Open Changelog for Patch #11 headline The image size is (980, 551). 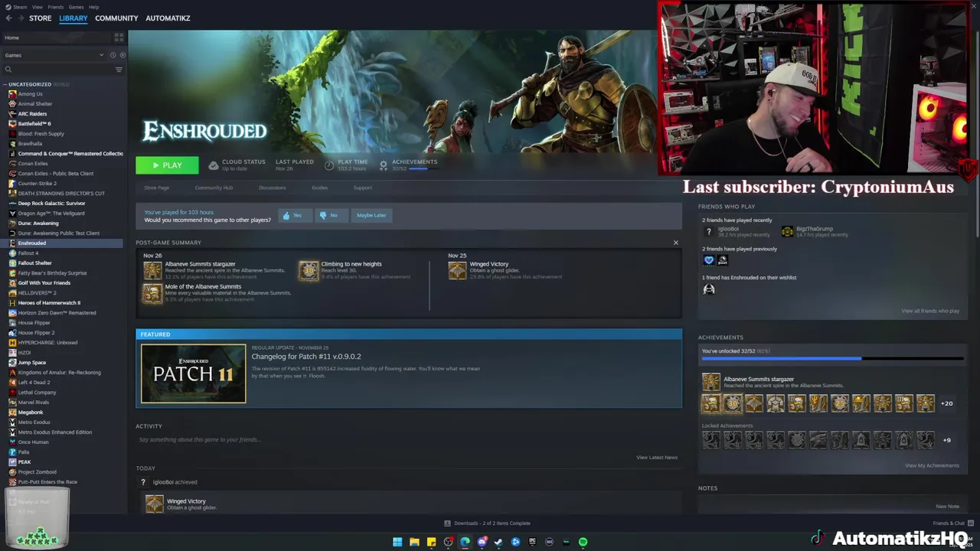tap(306, 357)
